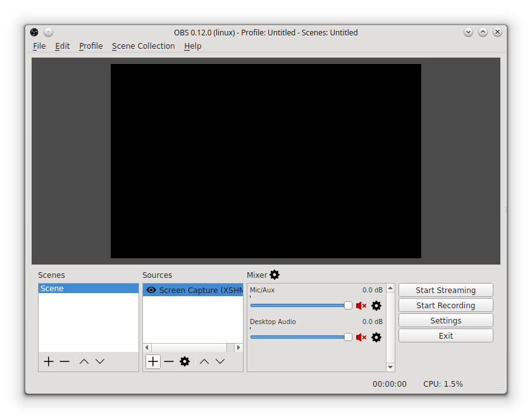The image size is (532, 419).
Task: Remove the selected source with minus icon
Action: tap(169, 361)
